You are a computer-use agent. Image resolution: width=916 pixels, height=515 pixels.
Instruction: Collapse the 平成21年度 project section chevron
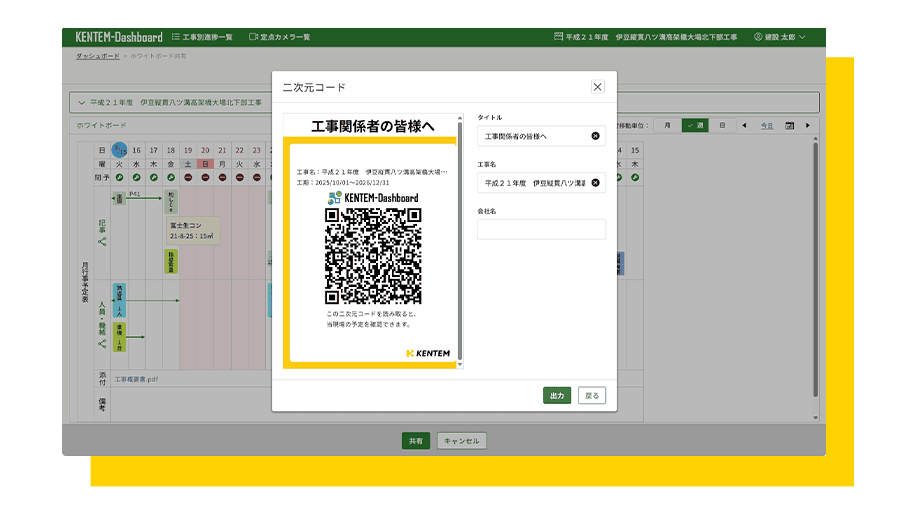(x=81, y=103)
